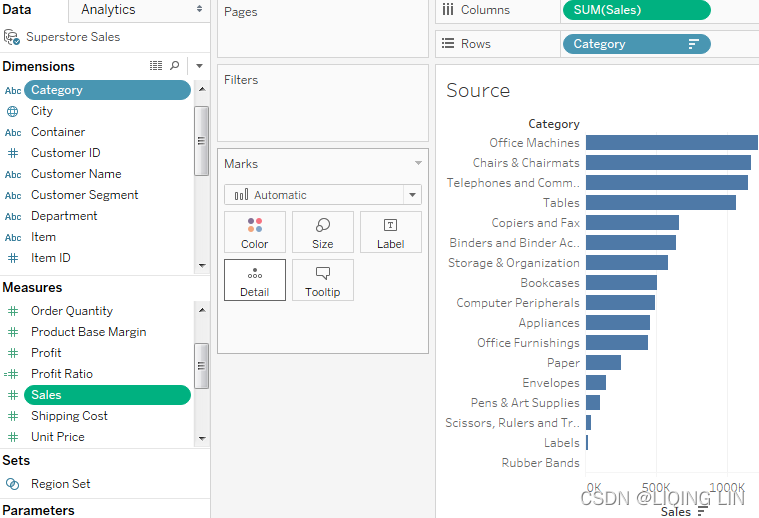
Task: Click the Measures scrollbar thumb
Action: click(x=201, y=366)
